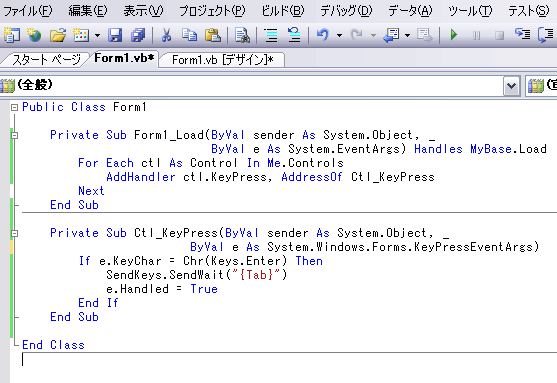The image size is (557, 383).
Task: Click the "MyBase" keyword in Handles clause
Action: (491, 149)
